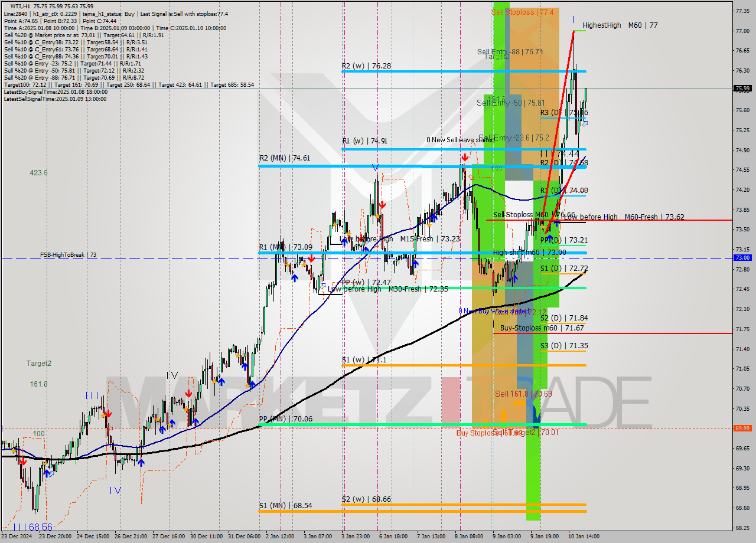Screen dimensions: 756x543
Task: Click the 'FSB-HighToBreak | 73' label
Action: 68,255
